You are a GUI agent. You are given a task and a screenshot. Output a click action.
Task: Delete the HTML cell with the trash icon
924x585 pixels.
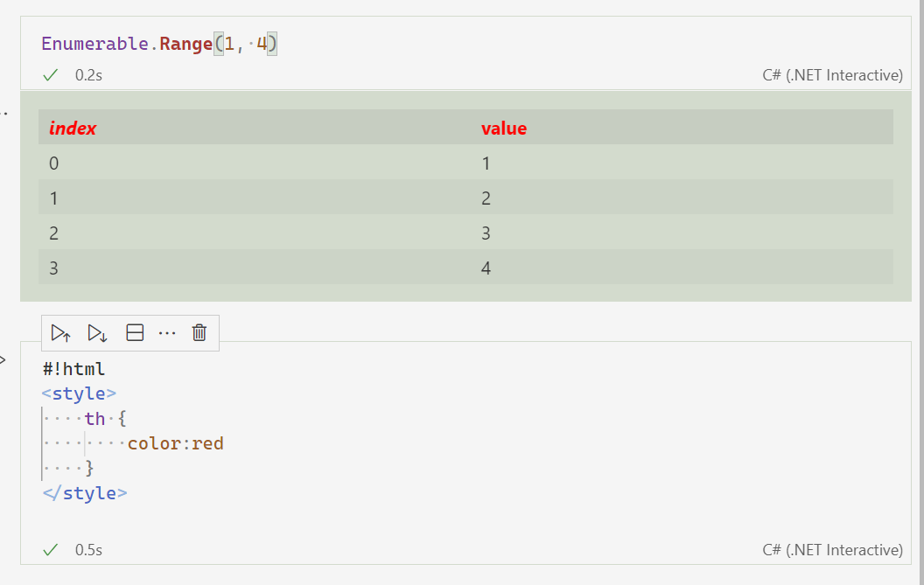(x=199, y=332)
